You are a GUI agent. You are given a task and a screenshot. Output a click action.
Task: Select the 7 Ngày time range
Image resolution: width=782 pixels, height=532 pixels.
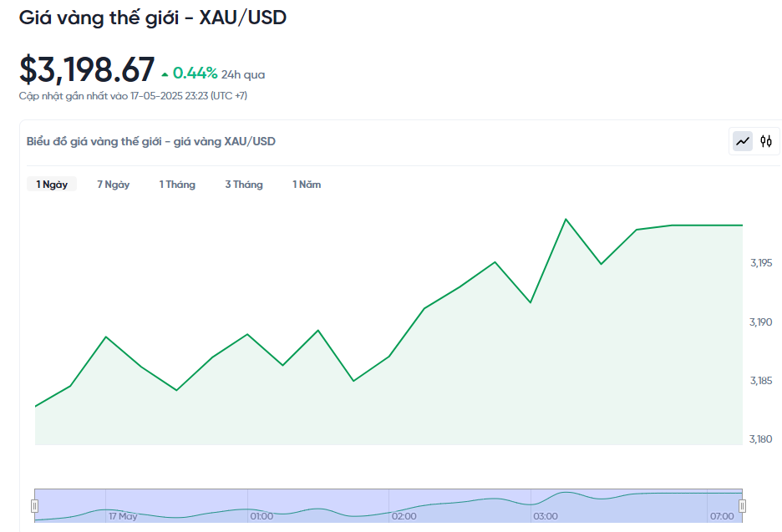[114, 185]
